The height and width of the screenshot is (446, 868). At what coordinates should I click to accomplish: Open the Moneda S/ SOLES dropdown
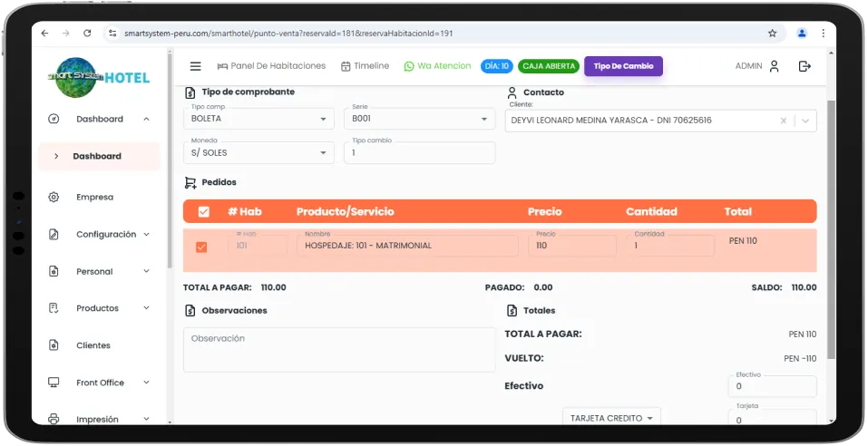[258, 153]
